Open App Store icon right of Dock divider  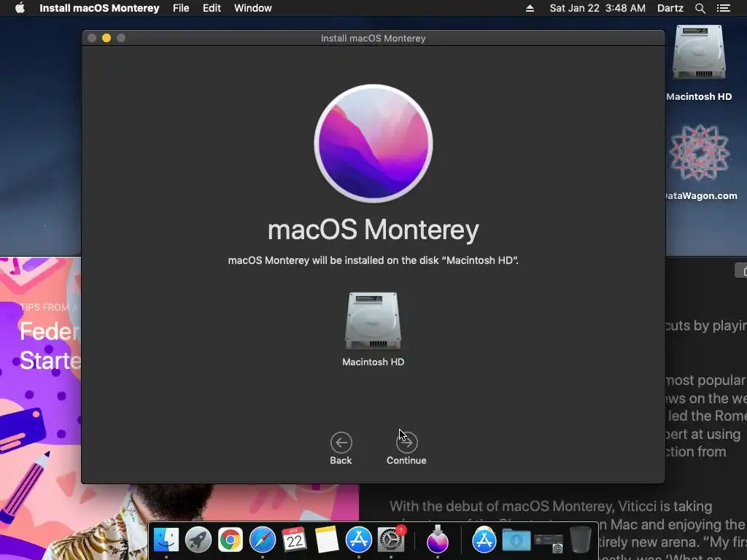tap(484, 540)
